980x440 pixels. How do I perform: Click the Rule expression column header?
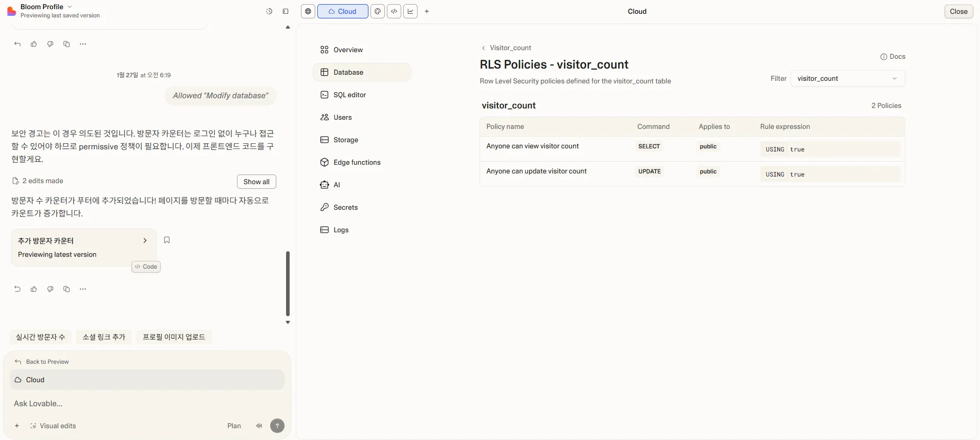coord(785,126)
